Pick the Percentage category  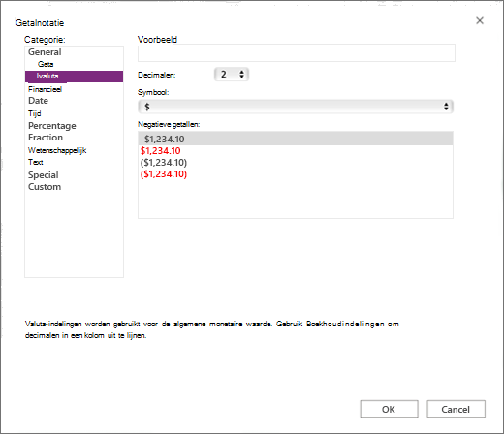click(52, 126)
